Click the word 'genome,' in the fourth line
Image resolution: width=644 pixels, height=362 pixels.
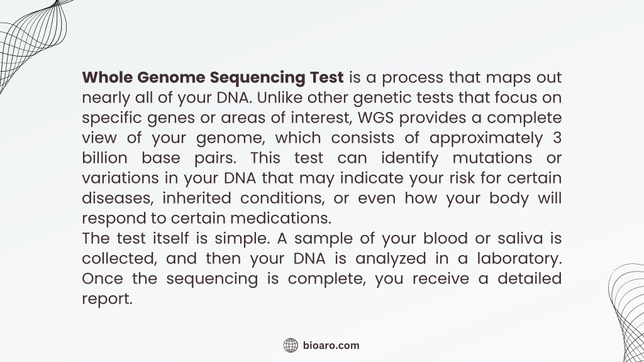click(230, 138)
